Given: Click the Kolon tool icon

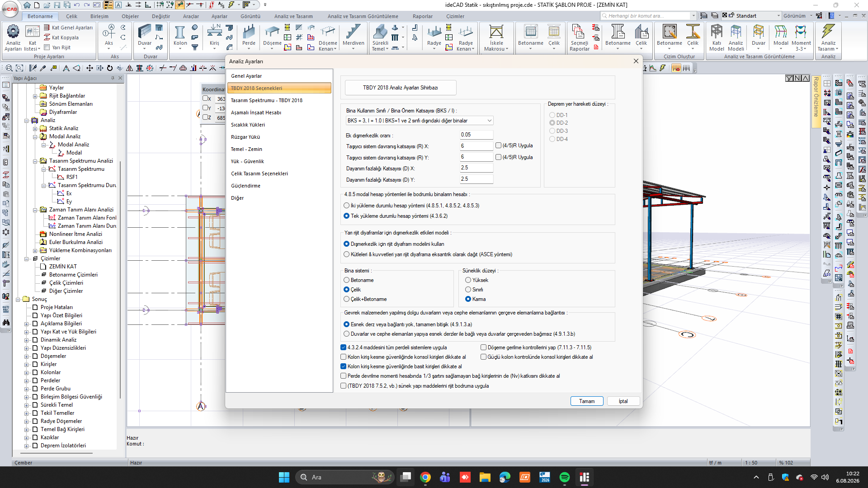Looking at the screenshot, I should (x=180, y=33).
